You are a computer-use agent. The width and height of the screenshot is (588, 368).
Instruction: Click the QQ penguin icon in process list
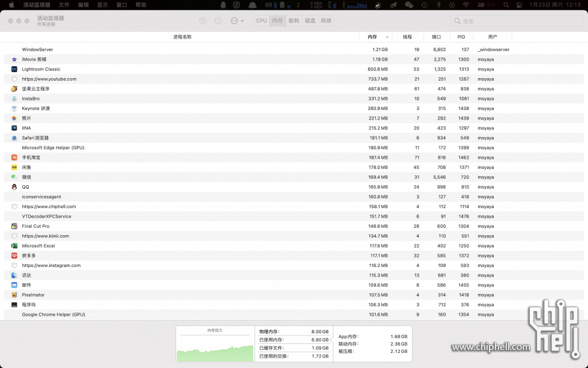click(14, 187)
